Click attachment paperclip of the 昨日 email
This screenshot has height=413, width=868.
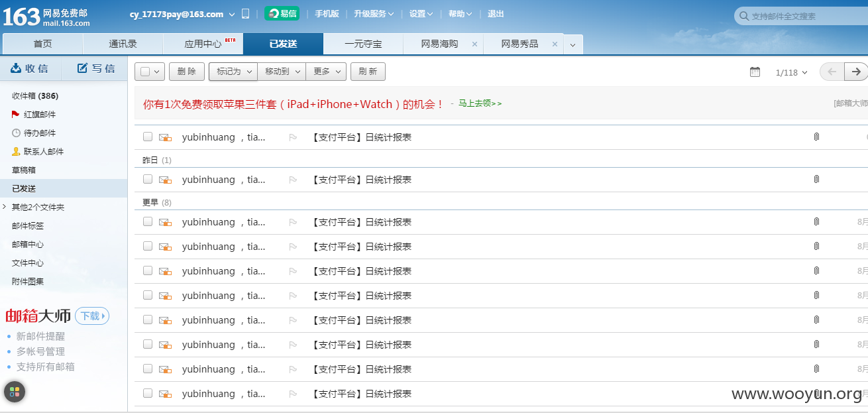click(x=816, y=180)
